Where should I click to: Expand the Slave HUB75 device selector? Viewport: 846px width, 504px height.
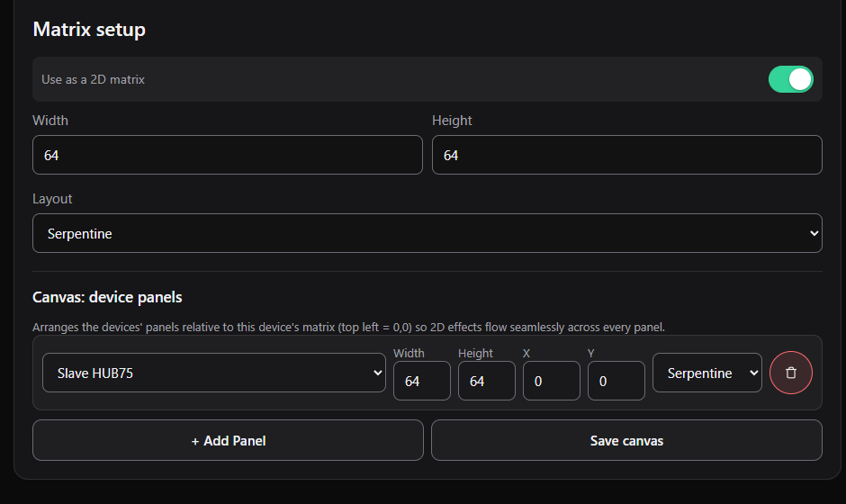pos(214,373)
